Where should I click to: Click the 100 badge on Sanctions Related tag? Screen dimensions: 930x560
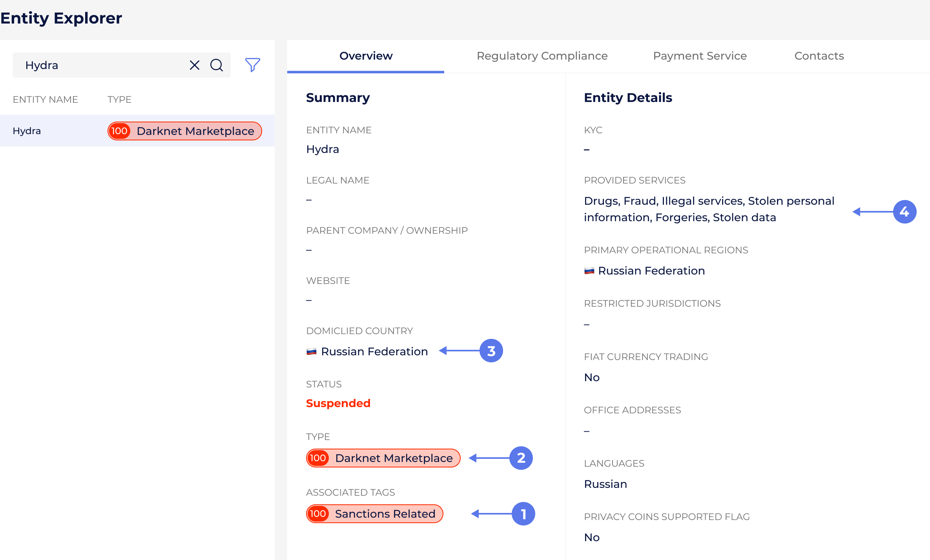(x=318, y=514)
